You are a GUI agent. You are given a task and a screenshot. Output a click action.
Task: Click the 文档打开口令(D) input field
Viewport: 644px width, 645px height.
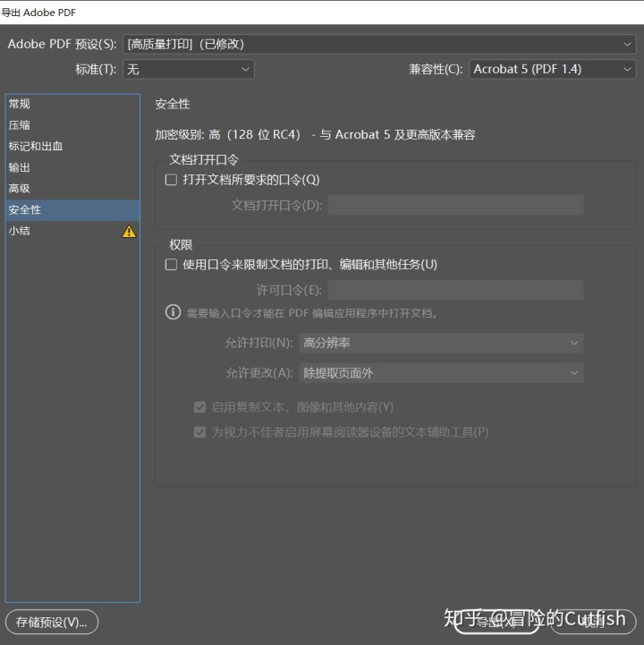point(455,205)
